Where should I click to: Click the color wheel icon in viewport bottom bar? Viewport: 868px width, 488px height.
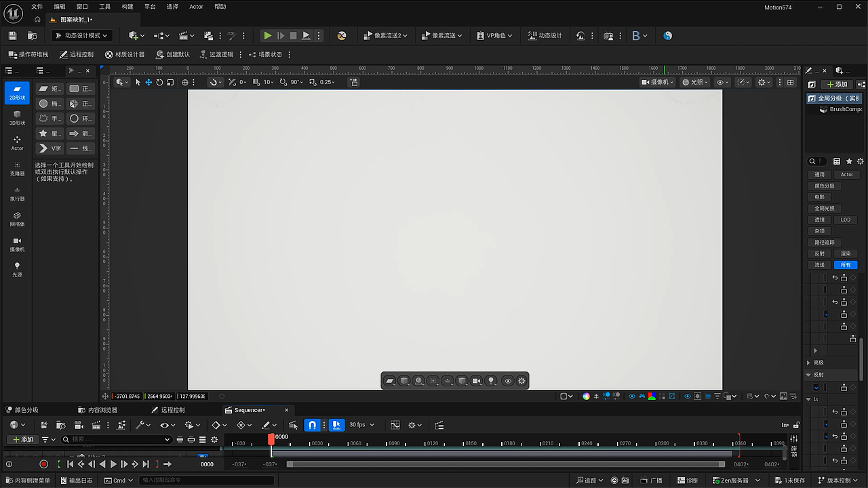(x=586, y=396)
